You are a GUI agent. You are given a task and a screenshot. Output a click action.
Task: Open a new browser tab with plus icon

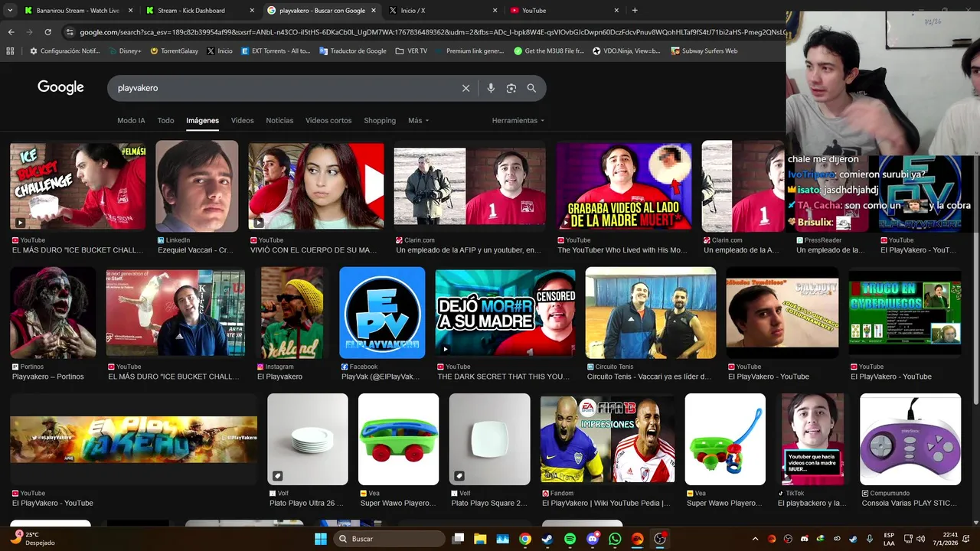pyautogui.click(x=635, y=11)
